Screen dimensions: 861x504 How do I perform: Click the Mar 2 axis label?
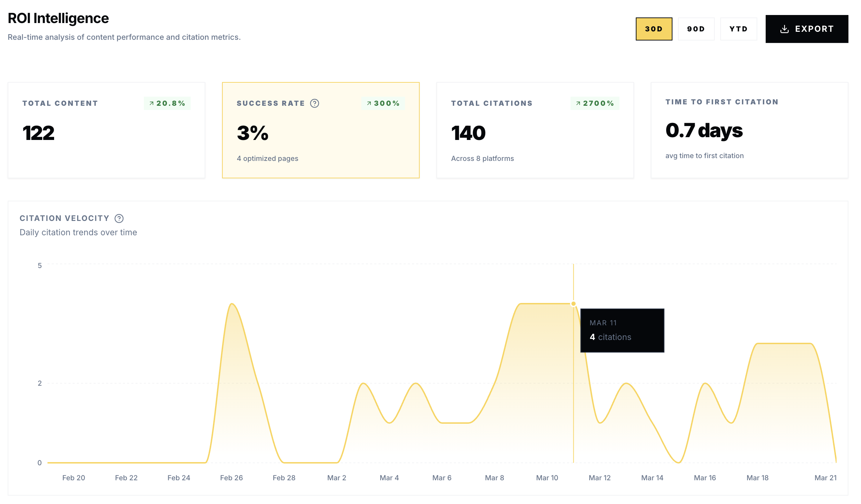tap(337, 478)
